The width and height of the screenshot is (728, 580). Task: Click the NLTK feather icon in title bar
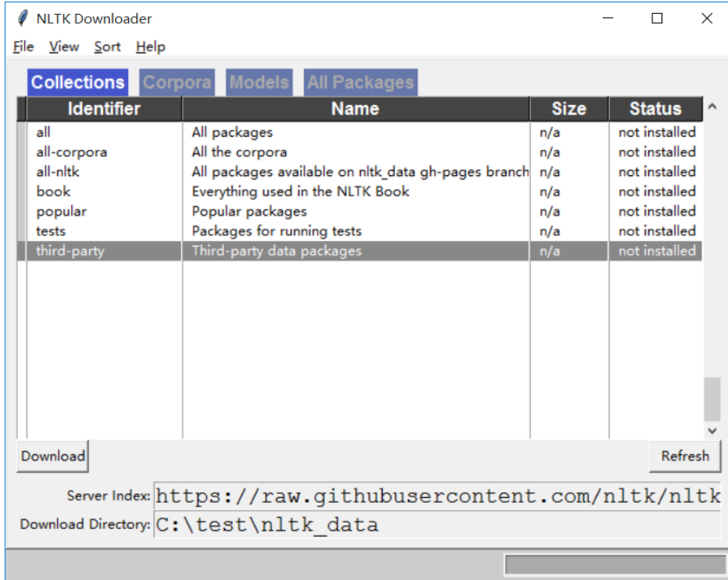pos(22,19)
